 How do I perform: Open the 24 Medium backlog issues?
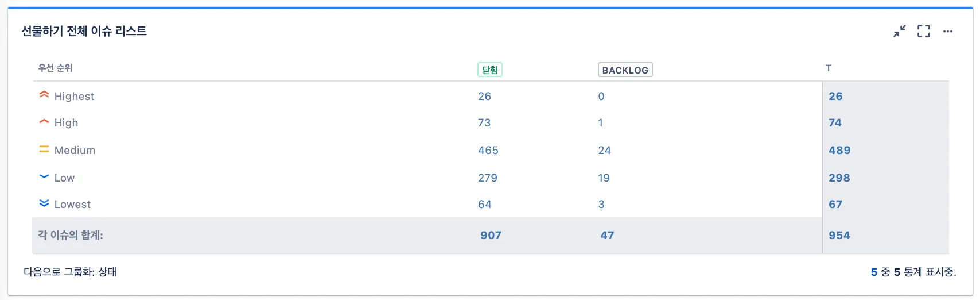605,150
